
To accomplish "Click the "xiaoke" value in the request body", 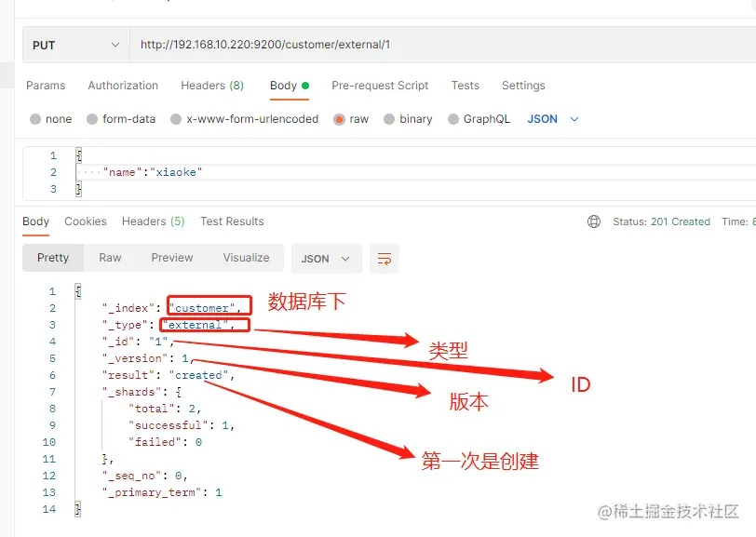I will (176, 172).
